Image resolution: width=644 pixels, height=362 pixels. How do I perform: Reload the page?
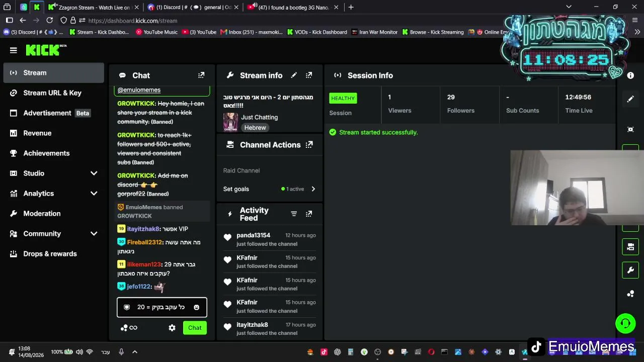[x=49, y=21]
